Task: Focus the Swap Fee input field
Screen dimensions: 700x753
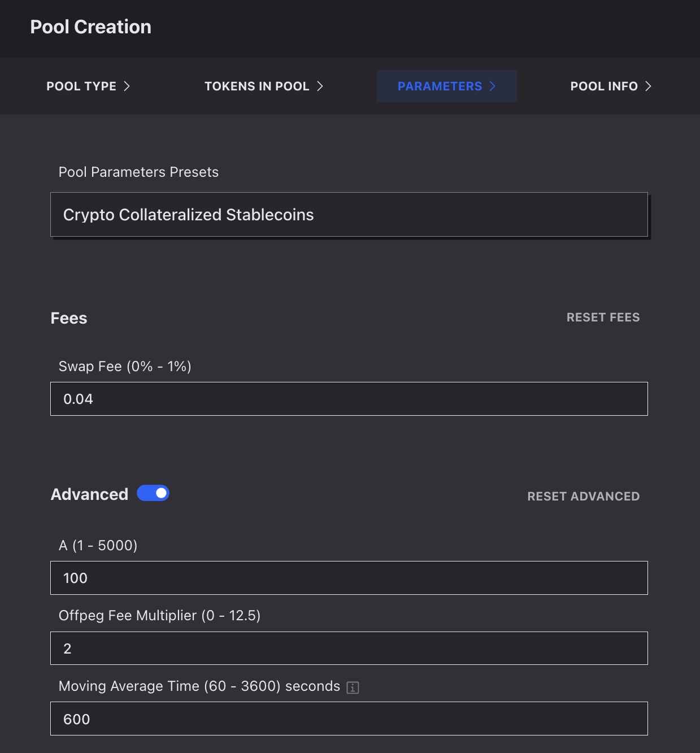Action: (349, 399)
